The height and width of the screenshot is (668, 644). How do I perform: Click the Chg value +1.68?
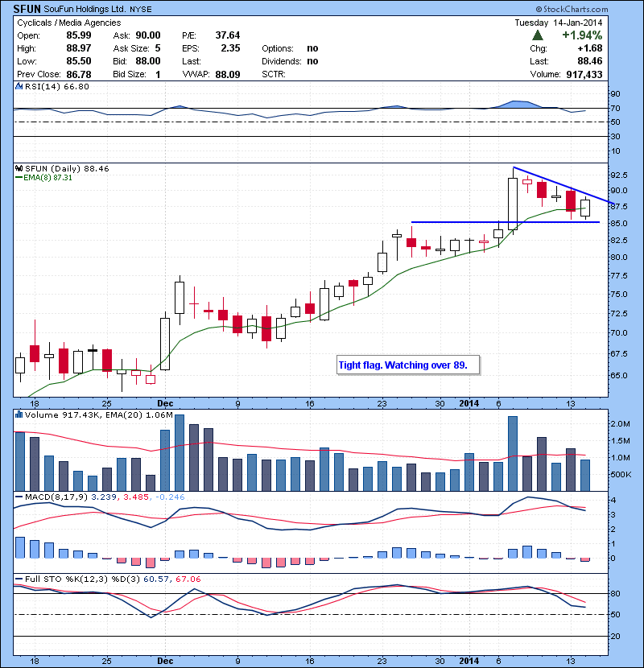(590, 48)
